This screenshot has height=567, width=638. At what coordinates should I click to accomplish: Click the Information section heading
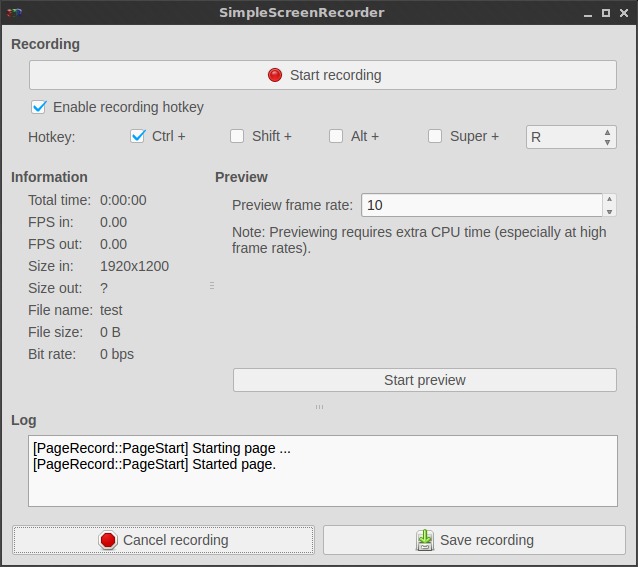tap(49, 177)
